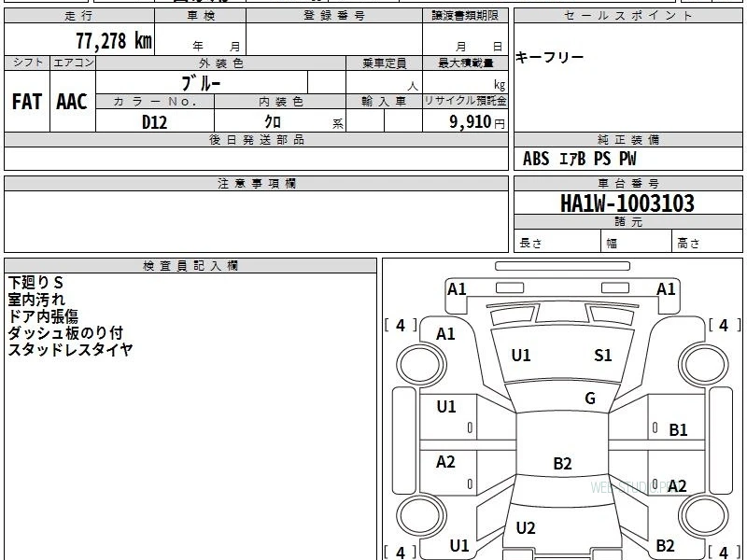Select the 下廻りS inspector note
747x560 pixels.
point(35,283)
